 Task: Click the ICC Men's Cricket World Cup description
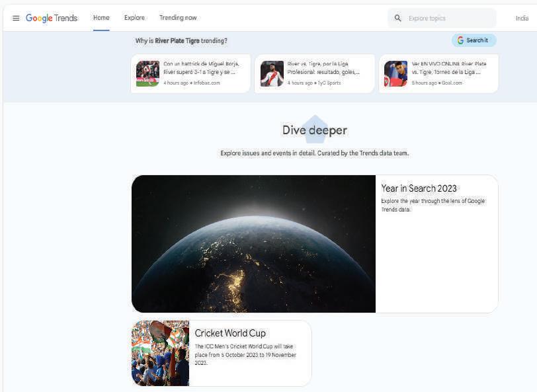click(245, 355)
